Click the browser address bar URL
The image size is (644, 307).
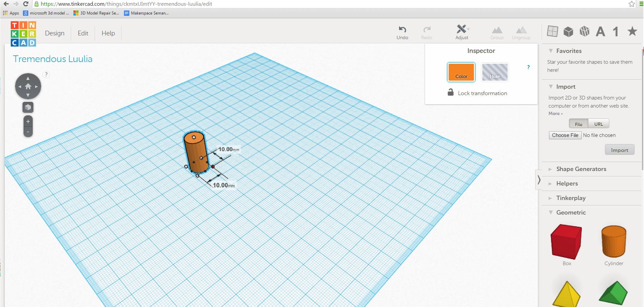(x=126, y=4)
